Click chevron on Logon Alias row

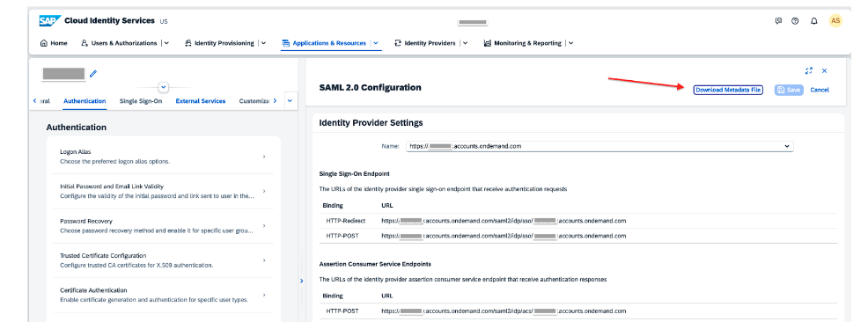[x=264, y=157]
